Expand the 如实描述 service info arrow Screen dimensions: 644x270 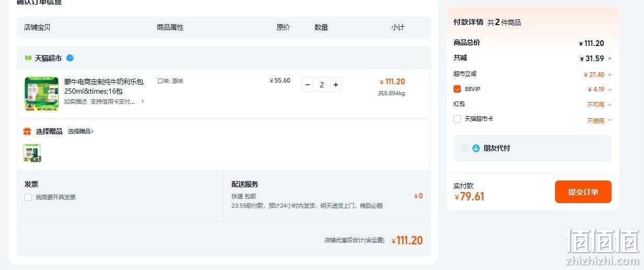(x=143, y=102)
